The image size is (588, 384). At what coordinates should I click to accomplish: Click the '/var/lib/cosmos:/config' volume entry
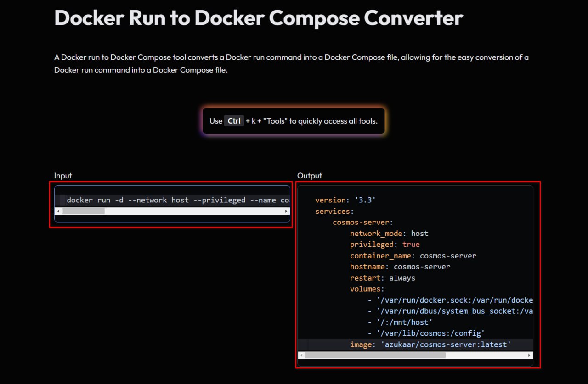coord(430,333)
